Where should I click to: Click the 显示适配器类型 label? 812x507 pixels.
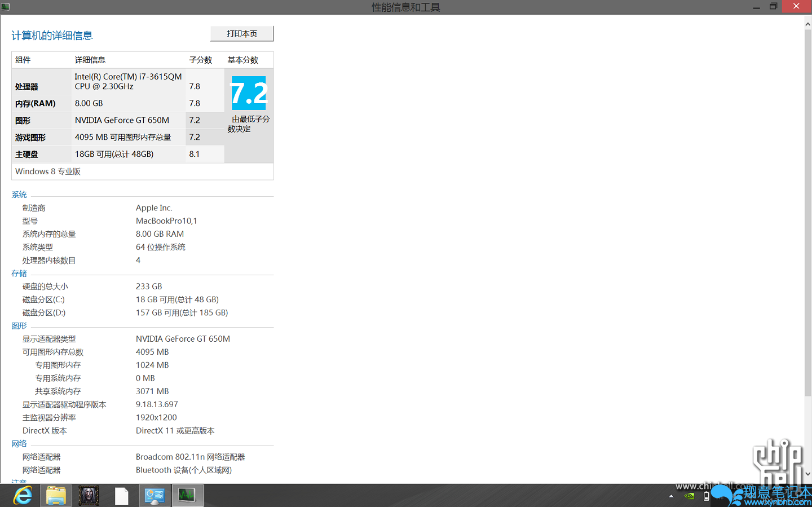tap(49, 339)
